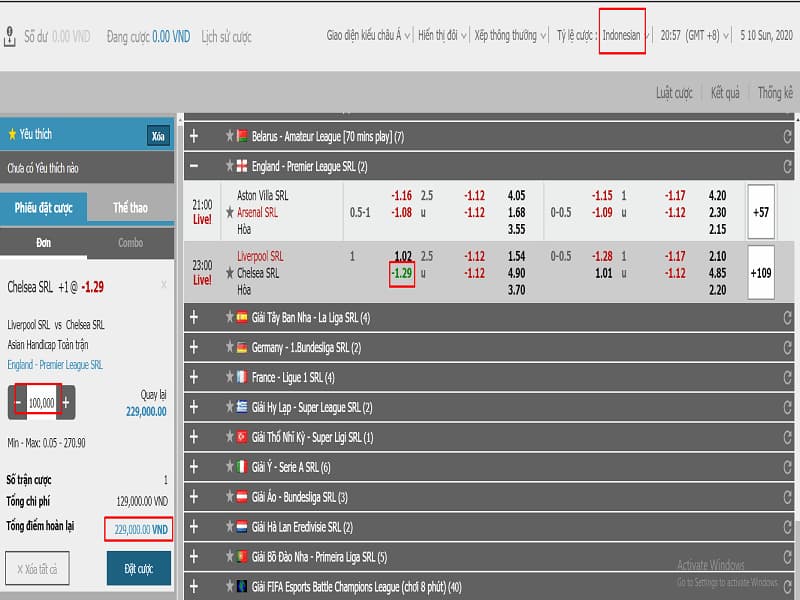Expand the France Ligue 1 SRL league

click(x=194, y=377)
